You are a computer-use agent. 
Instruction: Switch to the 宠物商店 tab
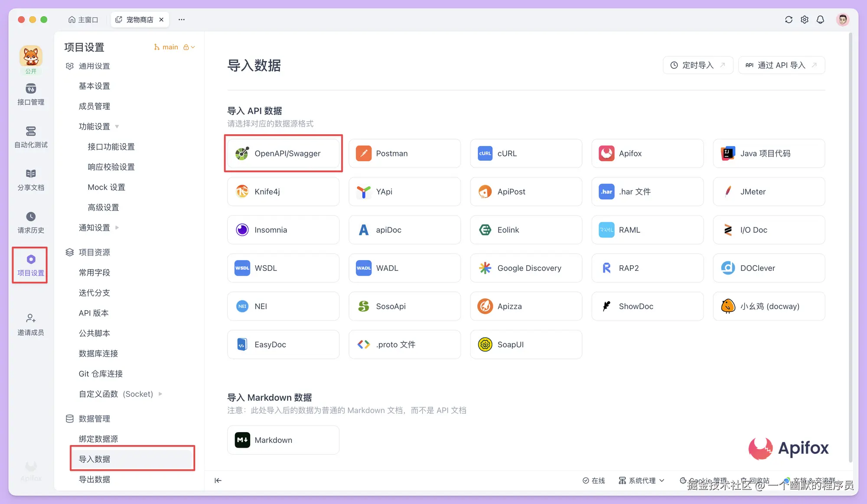(x=139, y=19)
